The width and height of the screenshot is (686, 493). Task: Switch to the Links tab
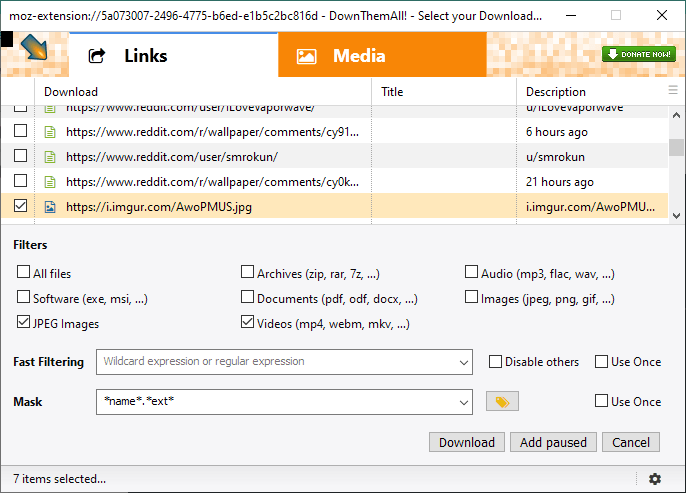(173, 55)
